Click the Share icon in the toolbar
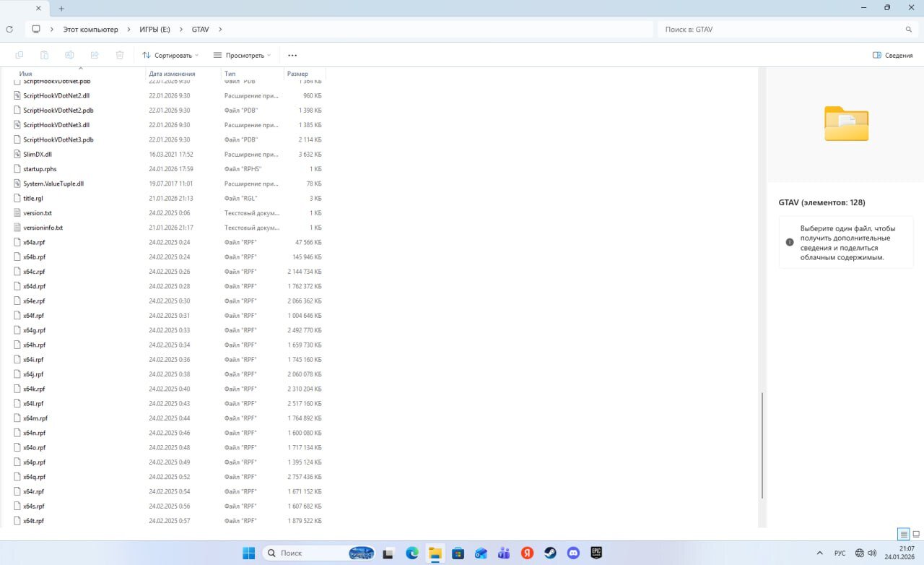924x565 pixels. [x=95, y=55]
